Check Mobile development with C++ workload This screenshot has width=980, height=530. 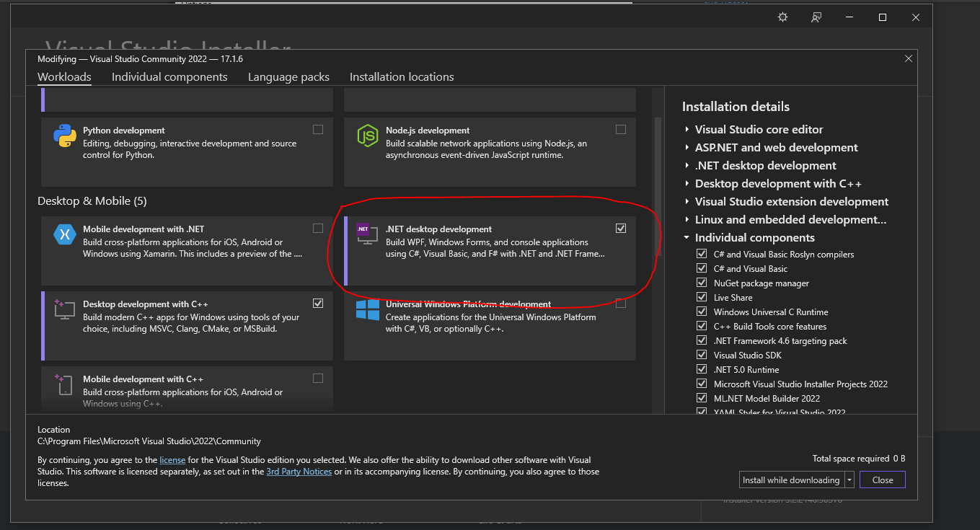[318, 379]
